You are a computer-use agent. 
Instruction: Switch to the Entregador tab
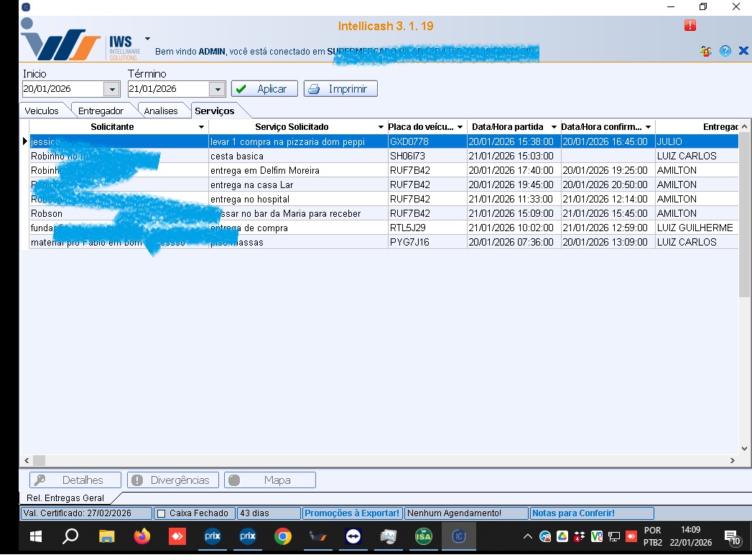click(101, 111)
